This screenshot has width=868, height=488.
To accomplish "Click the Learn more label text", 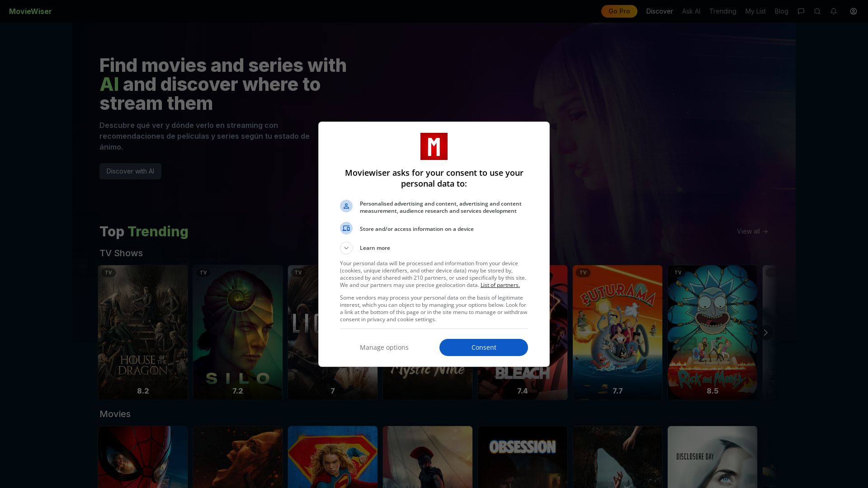I will pos(375,248).
